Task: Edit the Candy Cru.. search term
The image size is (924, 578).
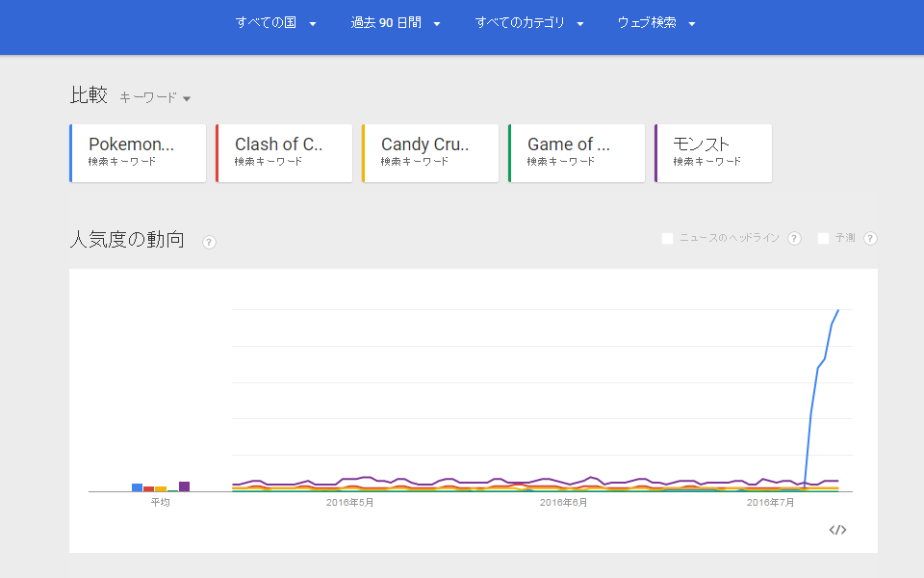Action: click(x=430, y=152)
